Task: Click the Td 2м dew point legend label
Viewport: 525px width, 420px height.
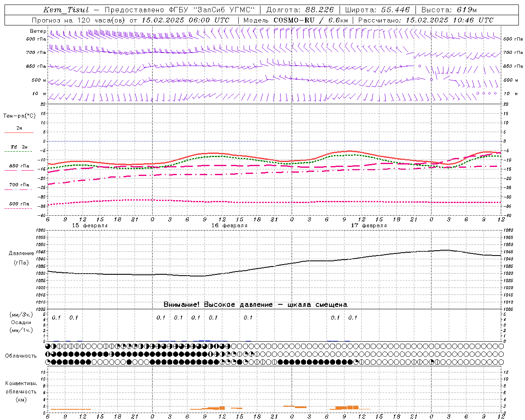Action: [x=19, y=147]
